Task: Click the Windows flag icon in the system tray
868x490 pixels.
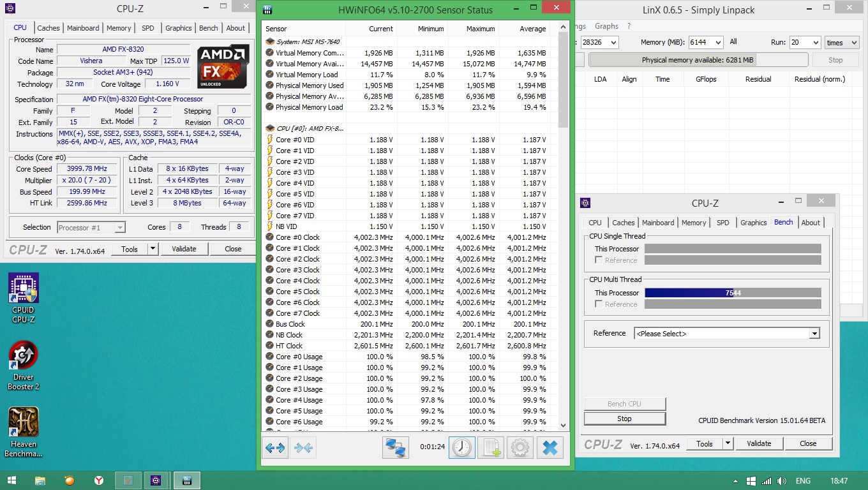Action: click(751, 480)
